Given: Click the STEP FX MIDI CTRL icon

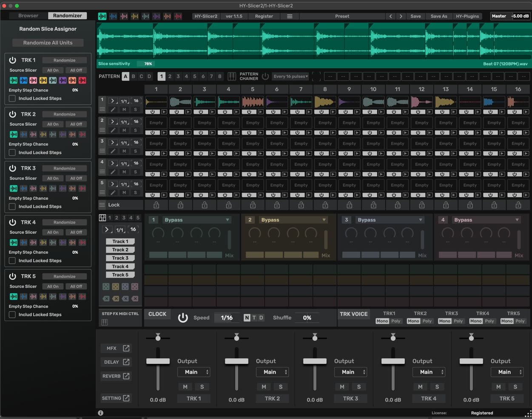Looking at the screenshot, I should 105,322.
